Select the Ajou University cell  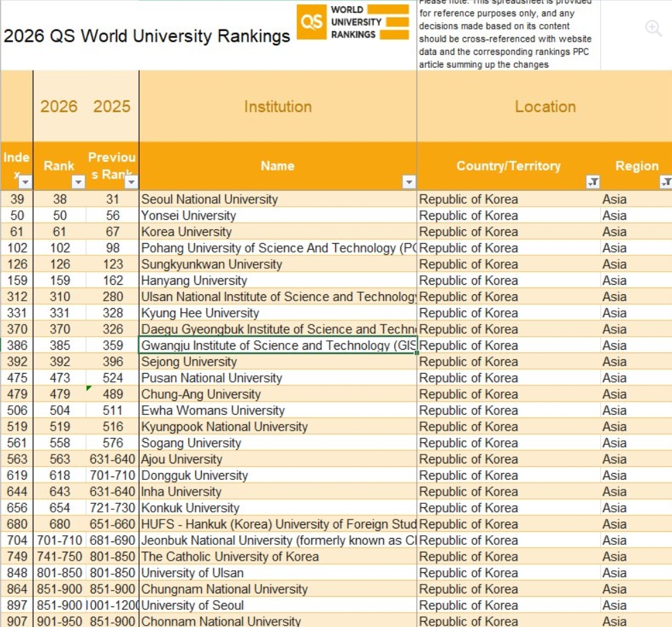[x=278, y=459]
